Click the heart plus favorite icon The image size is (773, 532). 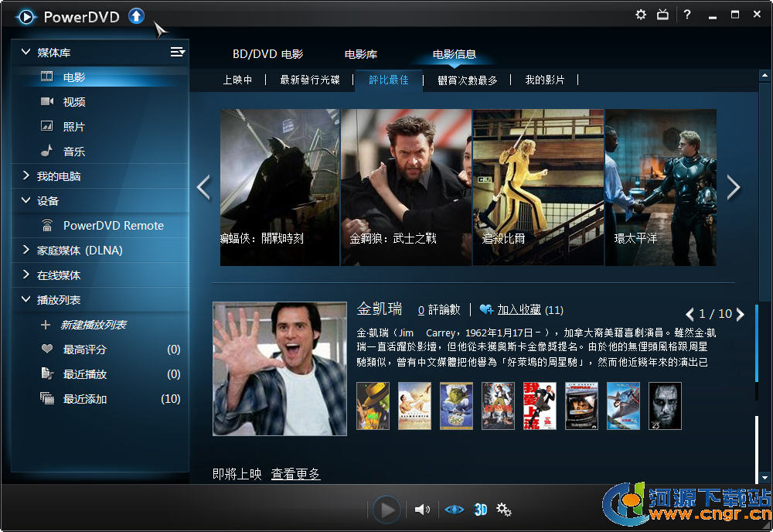point(486,309)
